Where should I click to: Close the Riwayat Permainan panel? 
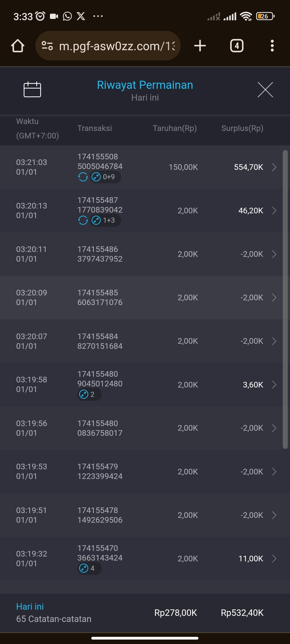tap(265, 90)
